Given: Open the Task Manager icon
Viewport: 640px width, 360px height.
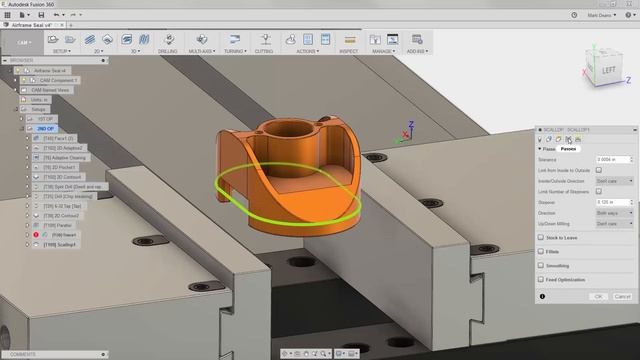Looking at the screenshot, I should (393, 39).
